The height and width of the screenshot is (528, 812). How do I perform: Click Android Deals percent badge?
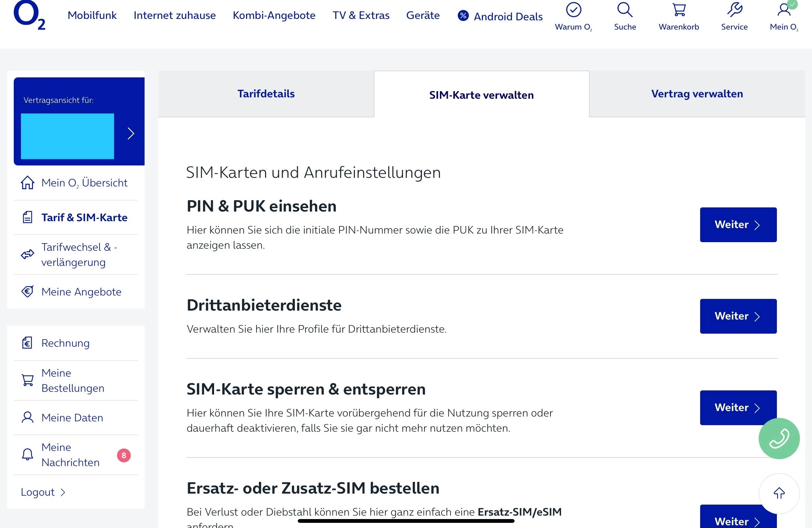(x=463, y=16)
